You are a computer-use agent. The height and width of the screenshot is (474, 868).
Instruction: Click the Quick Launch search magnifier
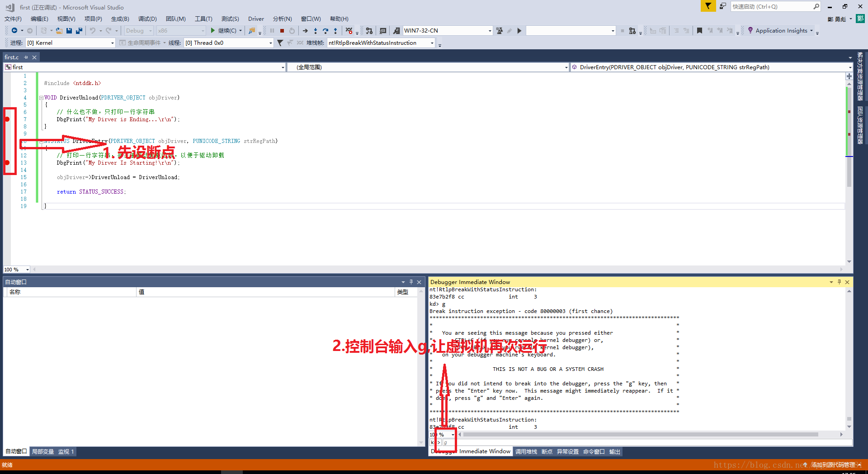[816, 6]
